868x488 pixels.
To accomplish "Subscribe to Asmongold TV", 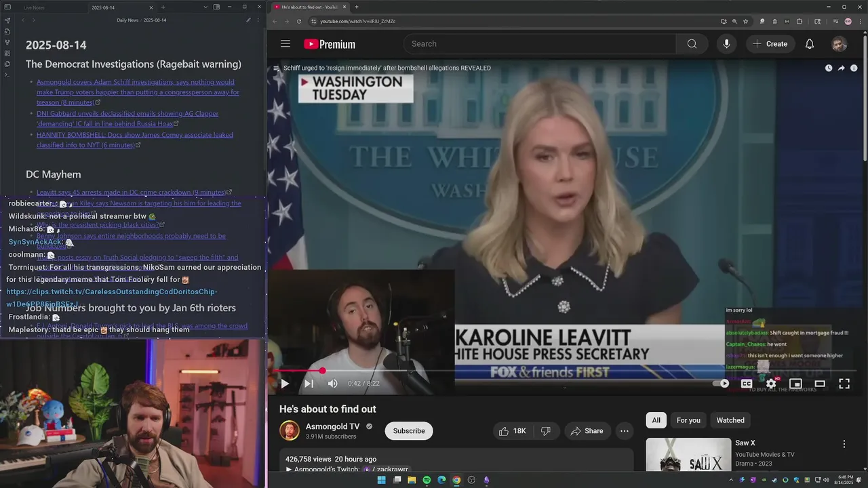I will [409, 431].
